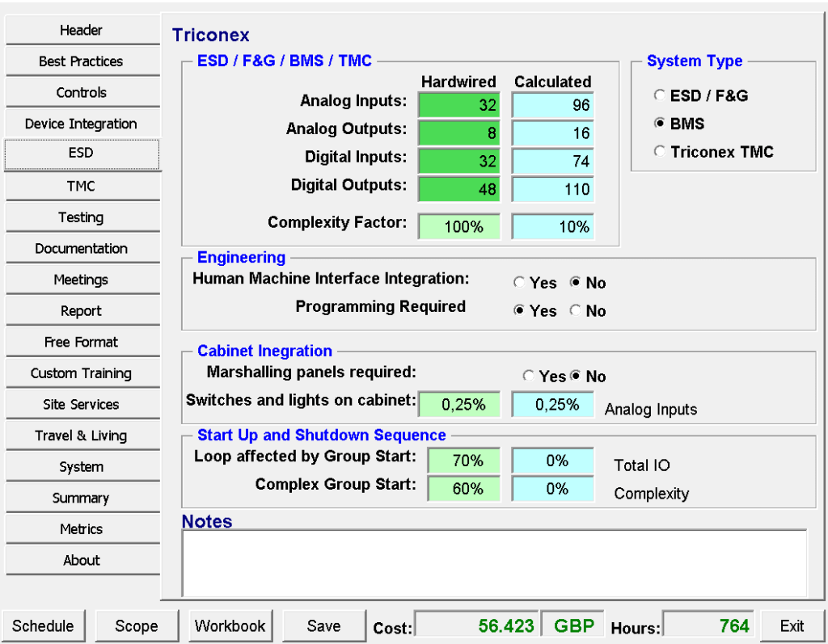This screenshot has height=644, width=828.
Task: Enable Marshalling panels required Yes option
Action: click(529, 377)
